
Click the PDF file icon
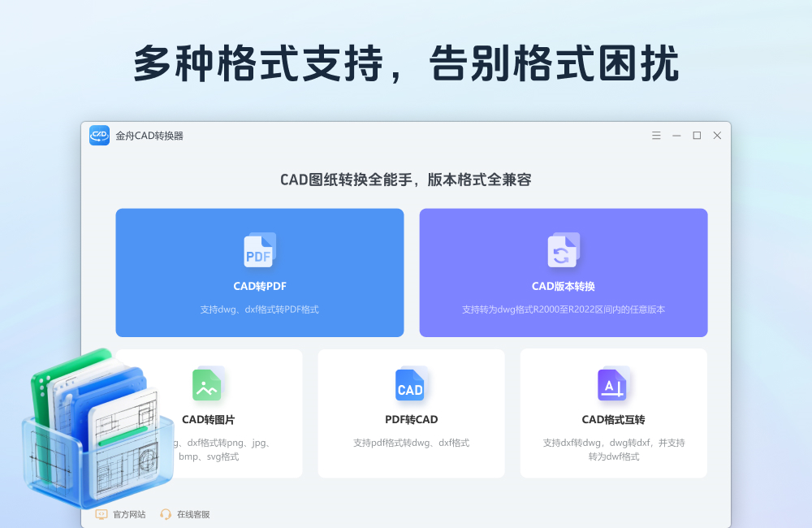259,250
